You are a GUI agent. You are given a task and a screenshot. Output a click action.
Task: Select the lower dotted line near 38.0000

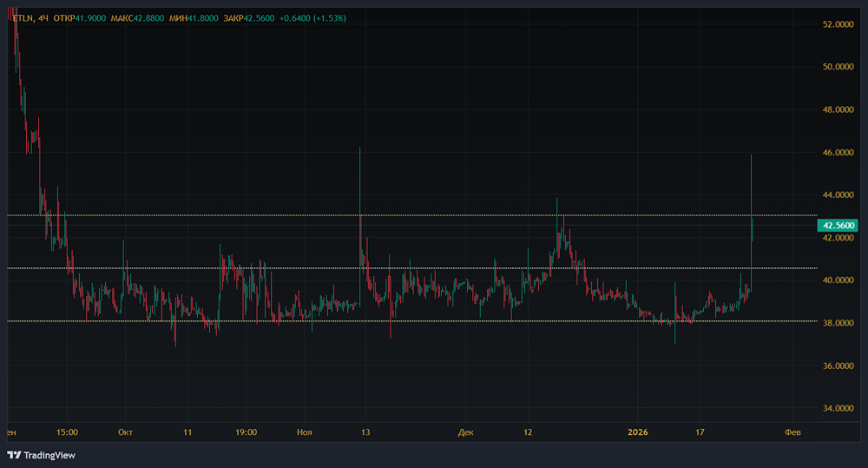(412, 321)
